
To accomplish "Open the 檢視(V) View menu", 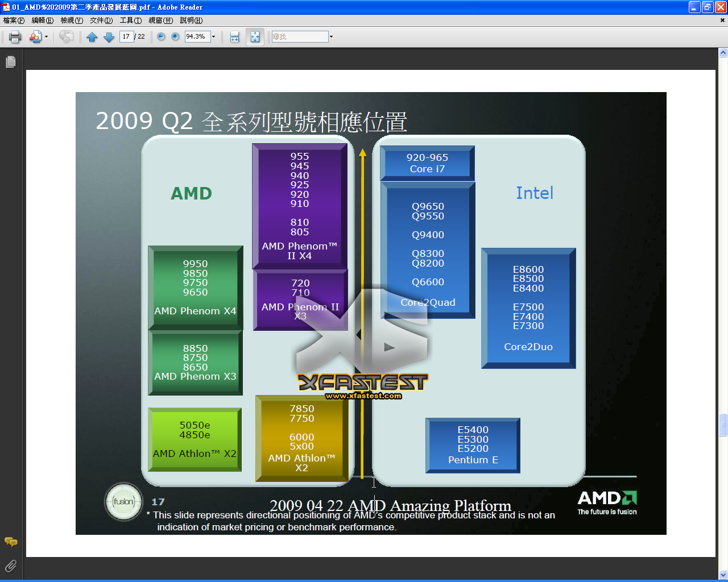I will pyautogui.click(x=72, y=20).
